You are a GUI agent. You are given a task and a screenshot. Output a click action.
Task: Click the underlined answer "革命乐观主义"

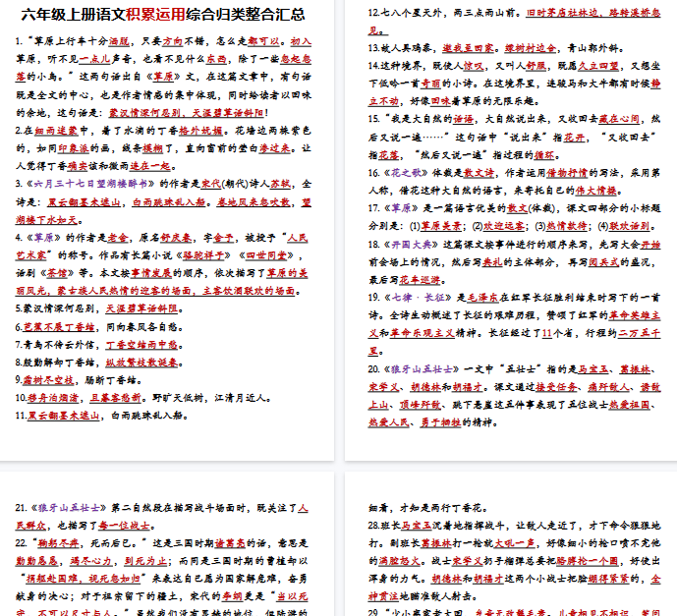(422, 334)
